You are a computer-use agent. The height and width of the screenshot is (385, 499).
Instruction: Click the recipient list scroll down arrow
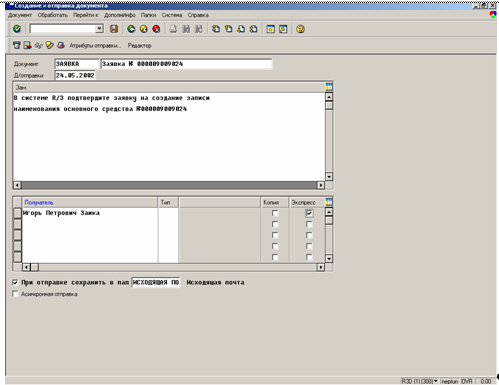[329, 258]
